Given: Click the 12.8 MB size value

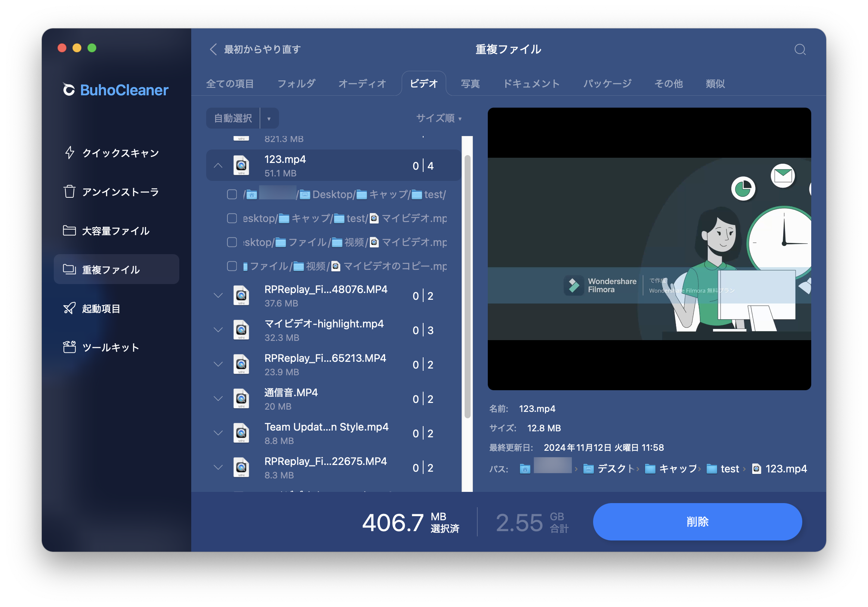Looking at the screenshot, I should click(x=544, y=428).
